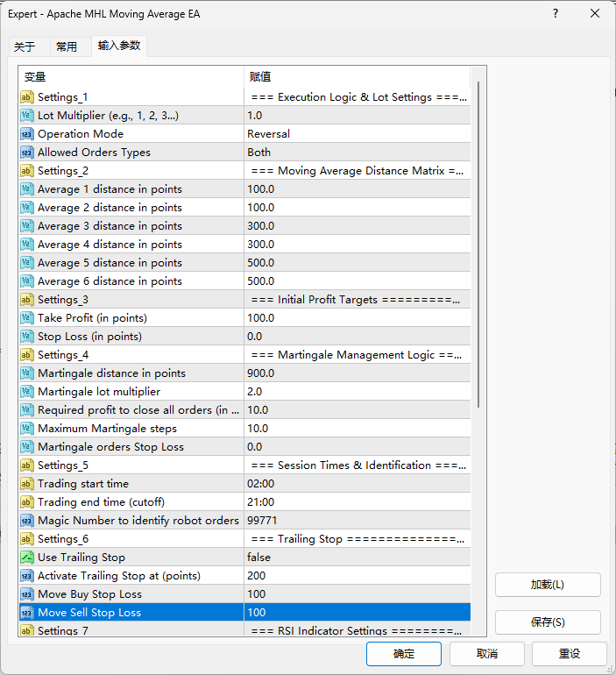The image size is (616, 675).
Task: Click the icon beside Magic Number row
Action: point(26,521)
